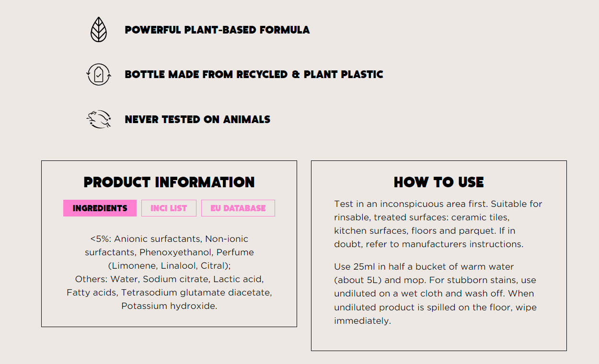The image size is (599, 364).
Task: Click 'Bottle made from recycled & plant plastic' text
Action: pos(254,74)
